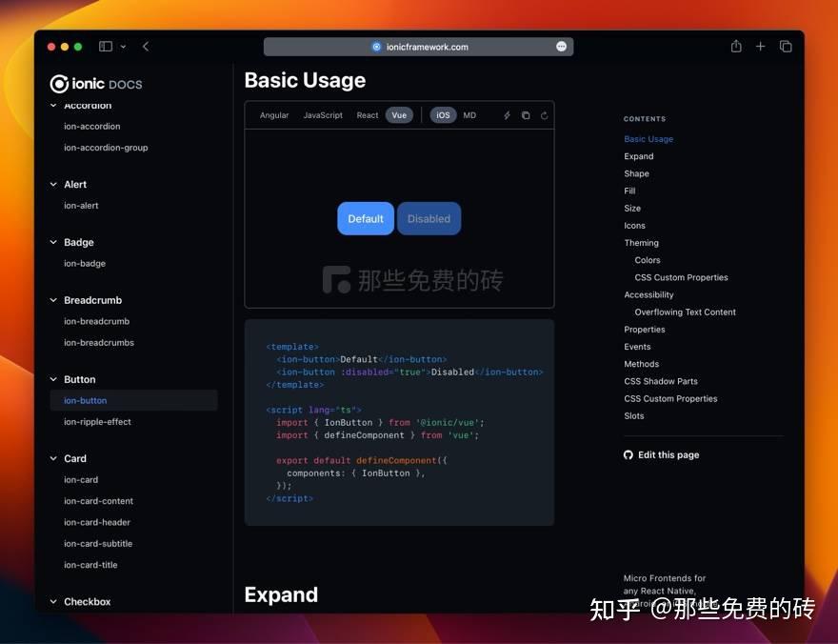This screenshot has height=644, width=838.
Task: Collapse the Card section chevron
Action: click(x=54, y=458)
